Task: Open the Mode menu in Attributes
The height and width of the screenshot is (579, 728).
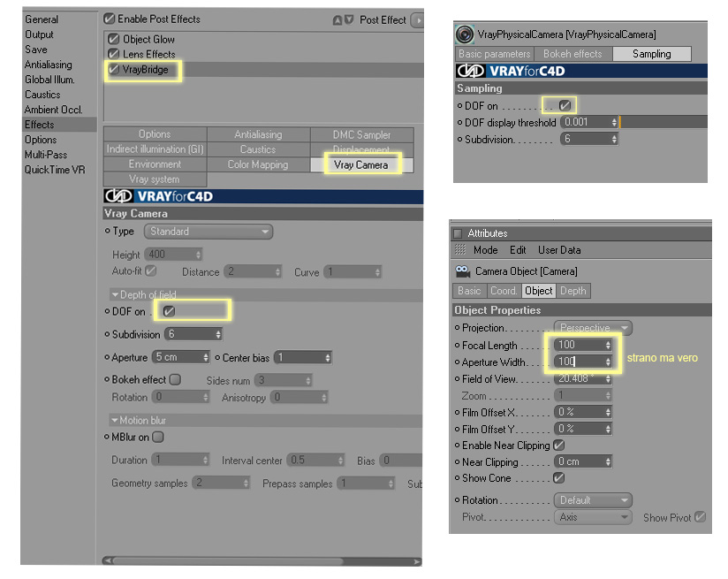Action: coord(486,250)
